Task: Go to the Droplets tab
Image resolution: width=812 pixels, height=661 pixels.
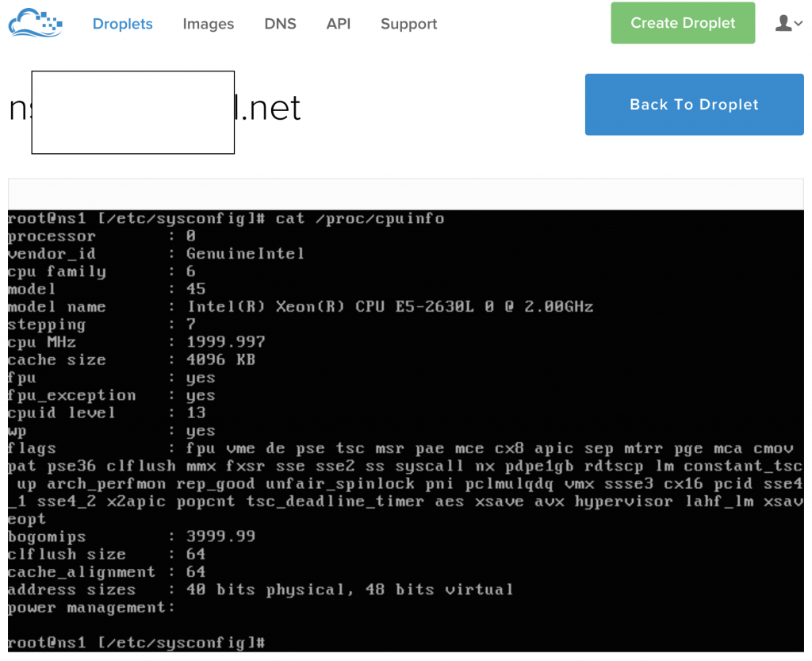Action: pos(122,24)
